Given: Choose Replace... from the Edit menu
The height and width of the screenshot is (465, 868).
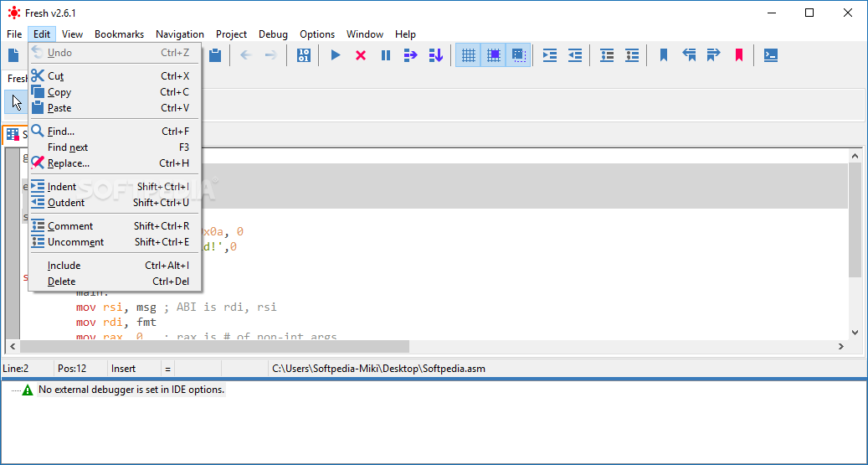Looking at the screenshot, I should point(115,163).
